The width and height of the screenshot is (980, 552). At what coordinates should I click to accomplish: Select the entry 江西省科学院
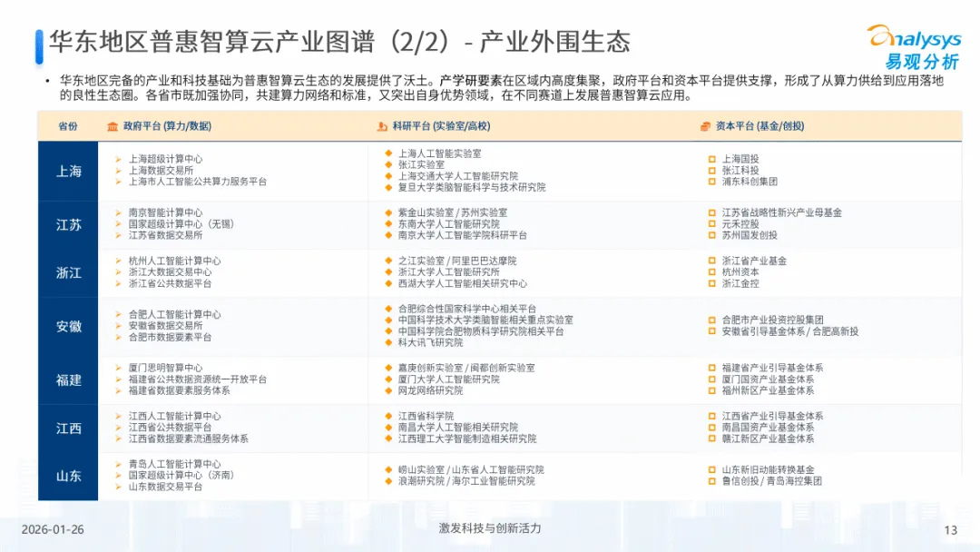coord(426,417)
